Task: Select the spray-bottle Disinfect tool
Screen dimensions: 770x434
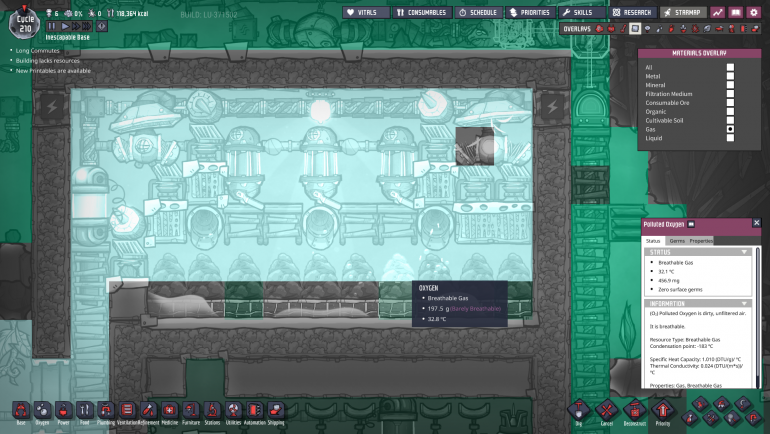Action: [x=689, y=418]
